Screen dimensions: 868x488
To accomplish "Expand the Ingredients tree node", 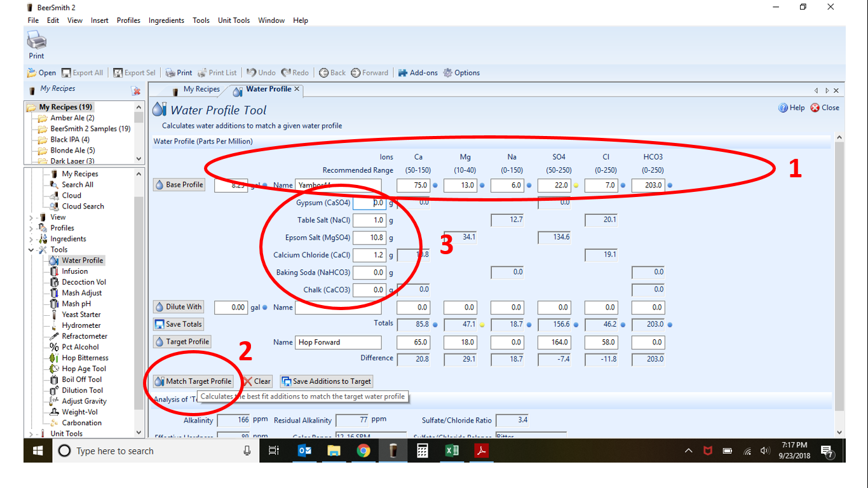I will pos(31,239).
